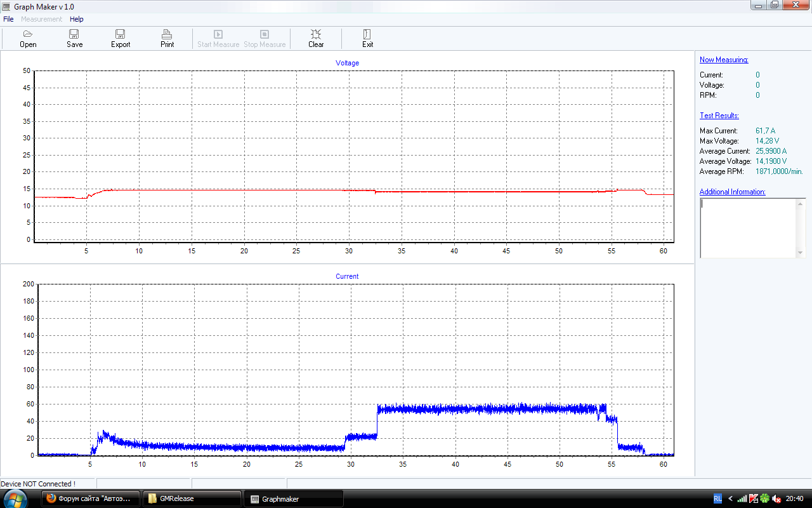The width and height of the screenshot is (812, 508).
Task: Click the Start Measure toolbar button
Action: (218, 38)
